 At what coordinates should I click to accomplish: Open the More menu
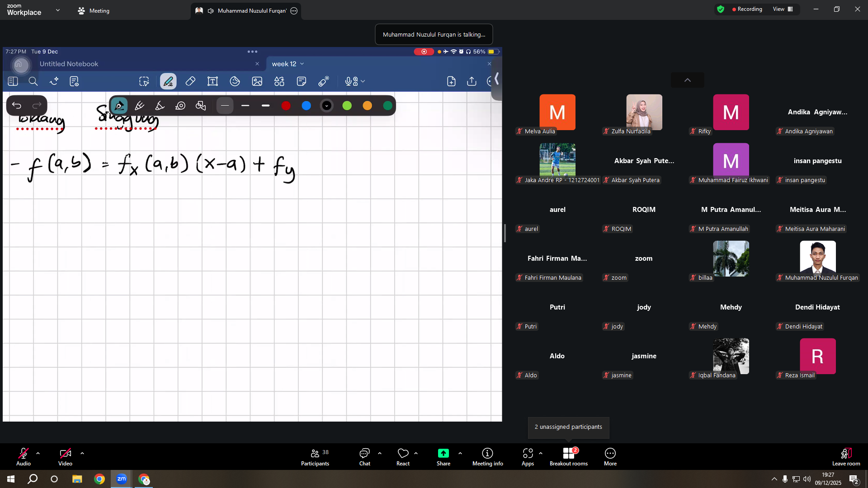pyautogui.click(x=610, y=456)
